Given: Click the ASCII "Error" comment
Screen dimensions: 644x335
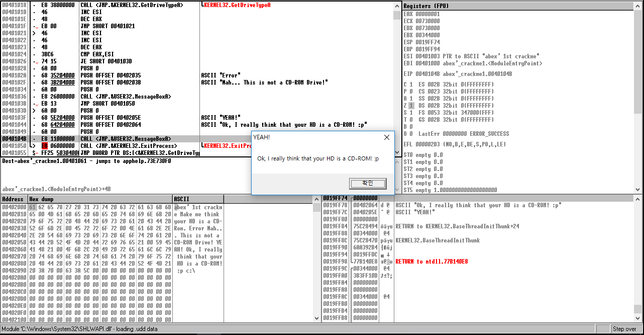Looking at the screenshot, I should 221,75.
